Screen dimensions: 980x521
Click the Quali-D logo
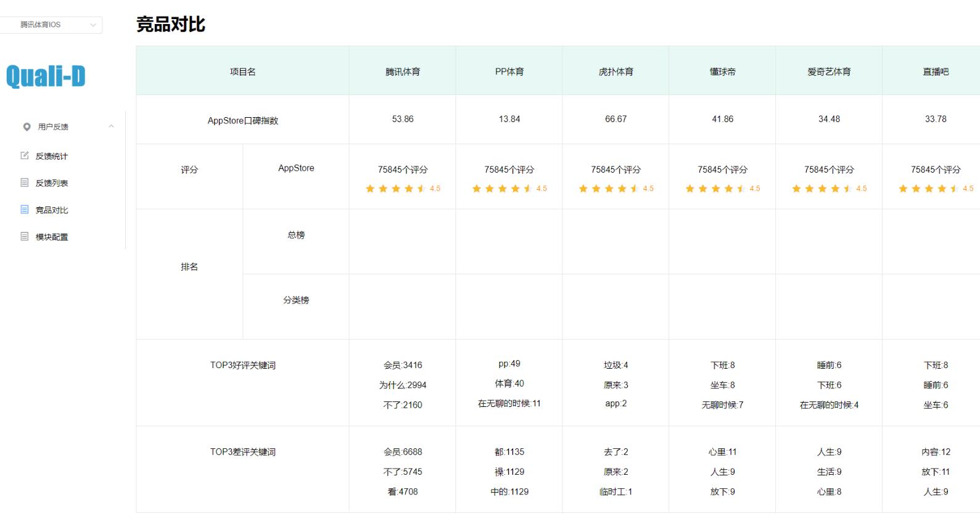[46, 76]
